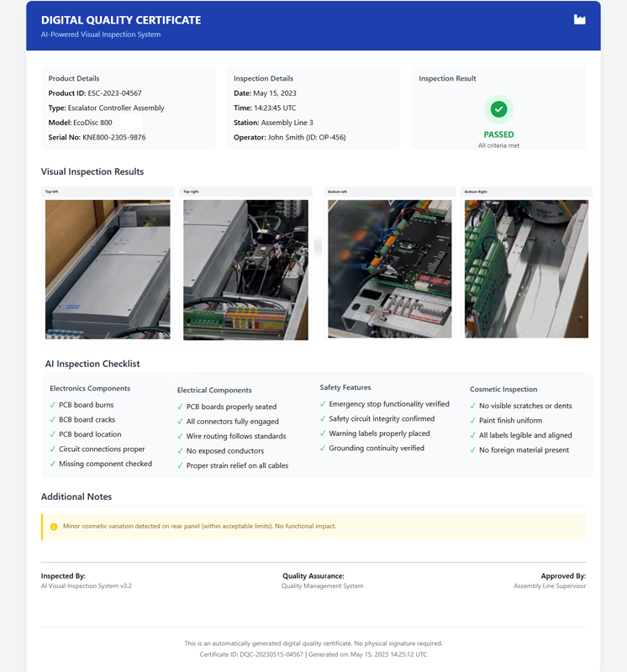Viewport: 627px width, 672px height.
Task: Click the Product Details card heading
Action: click(x=74, y=78)
